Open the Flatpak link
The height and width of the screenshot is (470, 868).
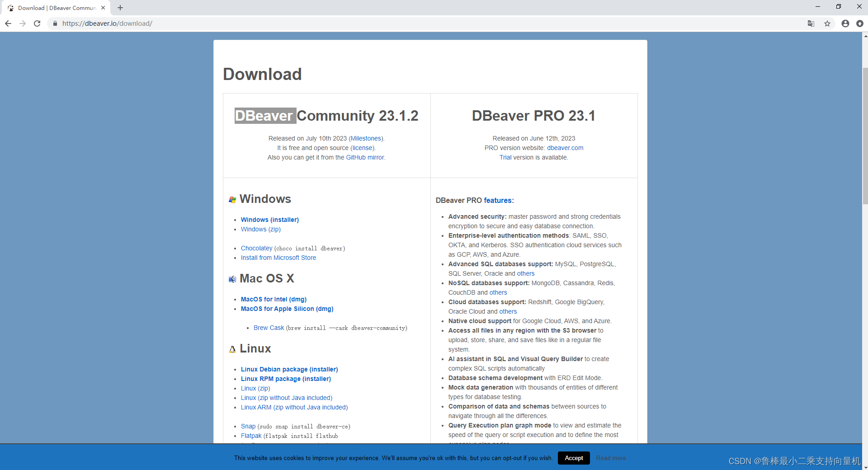click(x=251, y=436)
